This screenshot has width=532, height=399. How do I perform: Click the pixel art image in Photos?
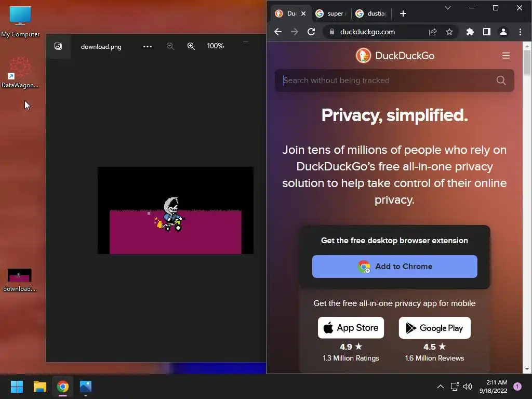pos(176,210)
